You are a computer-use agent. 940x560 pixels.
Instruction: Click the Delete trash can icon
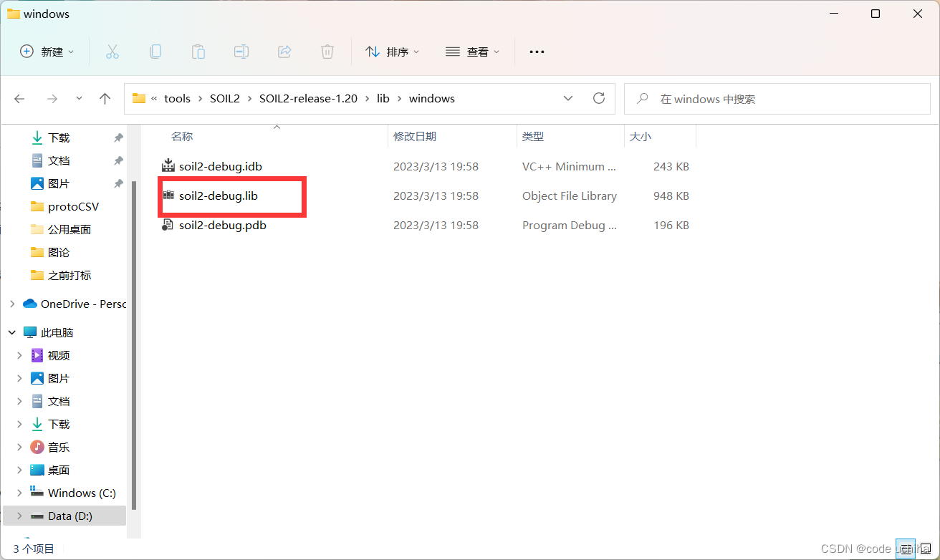pos(327,52)
